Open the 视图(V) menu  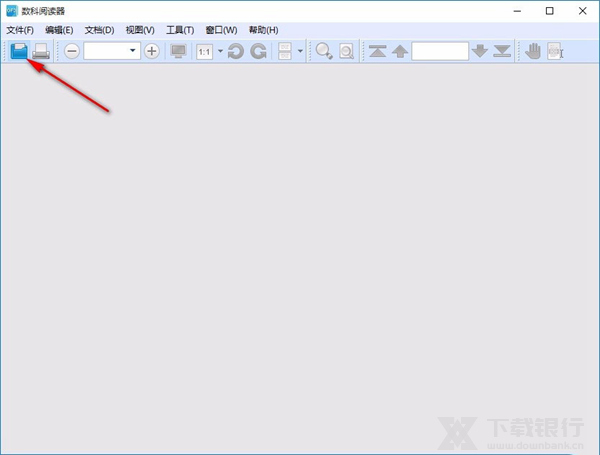pyautogui.click(x=140, y=30)
